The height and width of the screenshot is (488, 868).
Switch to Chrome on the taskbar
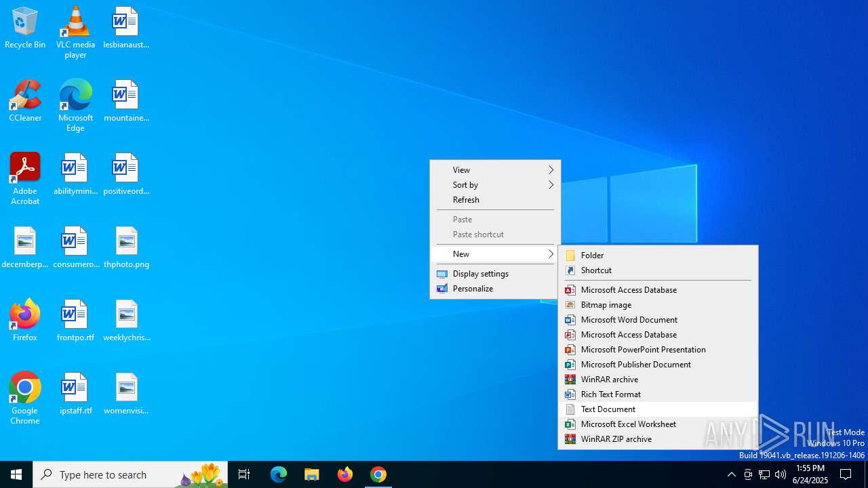(378, 474)
